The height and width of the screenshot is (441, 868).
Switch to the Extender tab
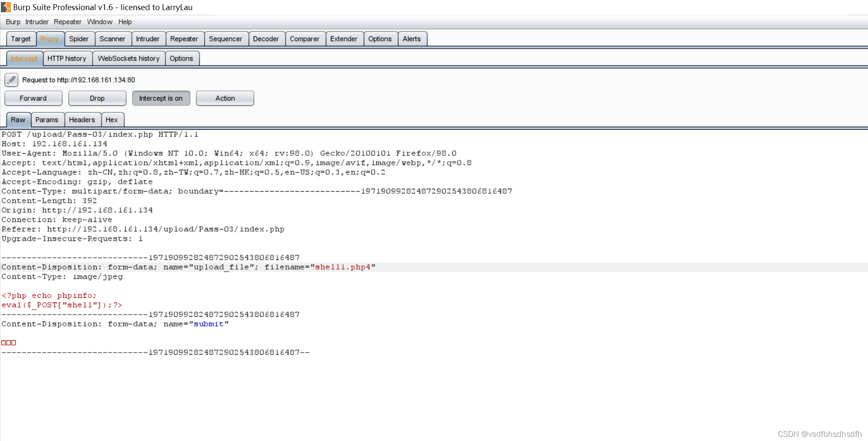click(x=344, y=39)
